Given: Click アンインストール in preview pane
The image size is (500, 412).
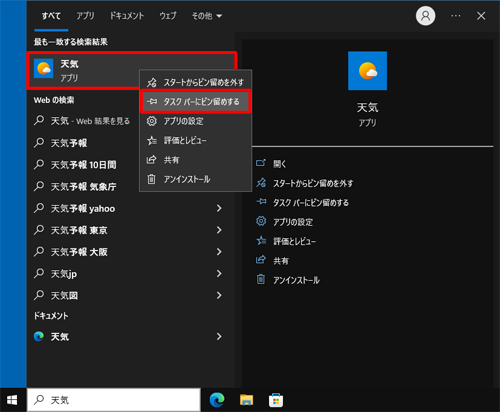Looking at the screenshot, I should pos(296,280).
